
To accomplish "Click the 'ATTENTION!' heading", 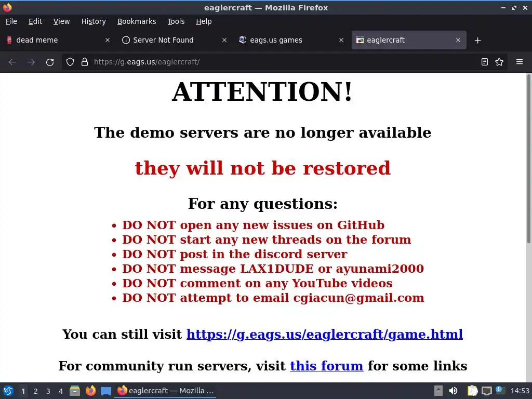I will click(x=262, y=91).
